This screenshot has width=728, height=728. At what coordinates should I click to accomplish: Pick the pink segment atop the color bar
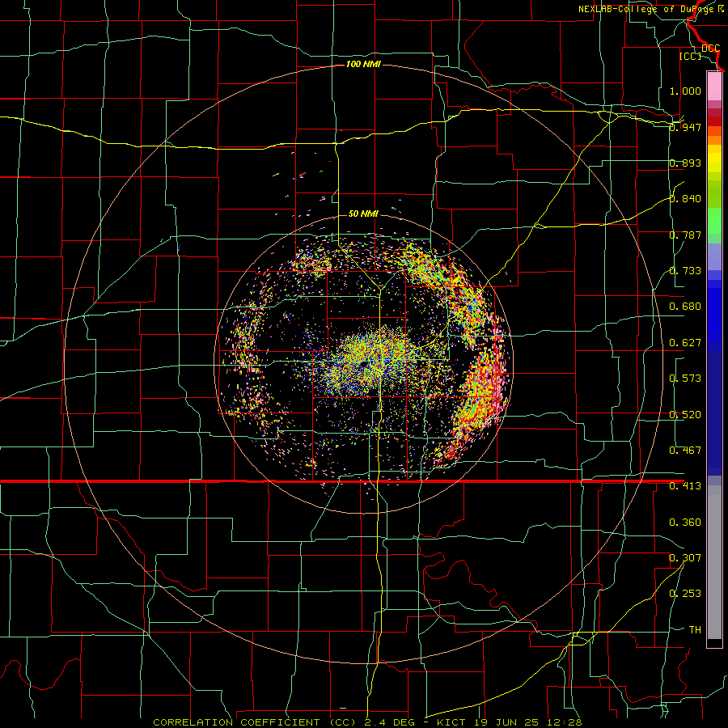(x=714, y=87)
